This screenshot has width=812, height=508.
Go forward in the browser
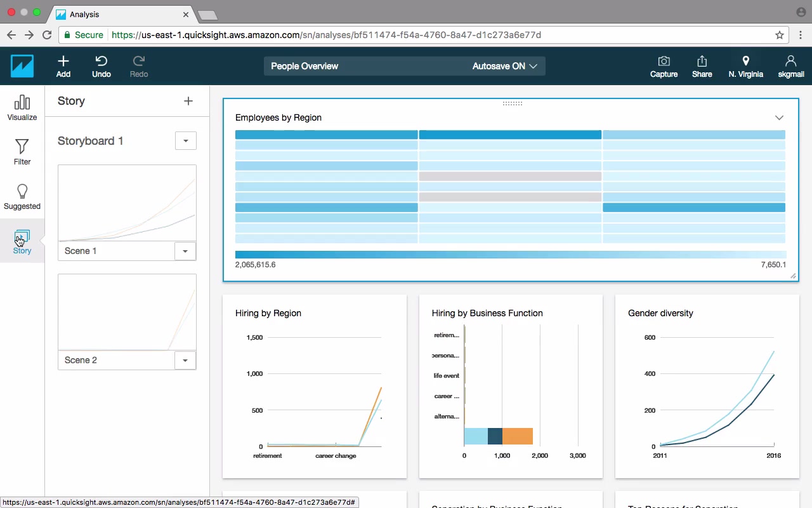point(29,35)
